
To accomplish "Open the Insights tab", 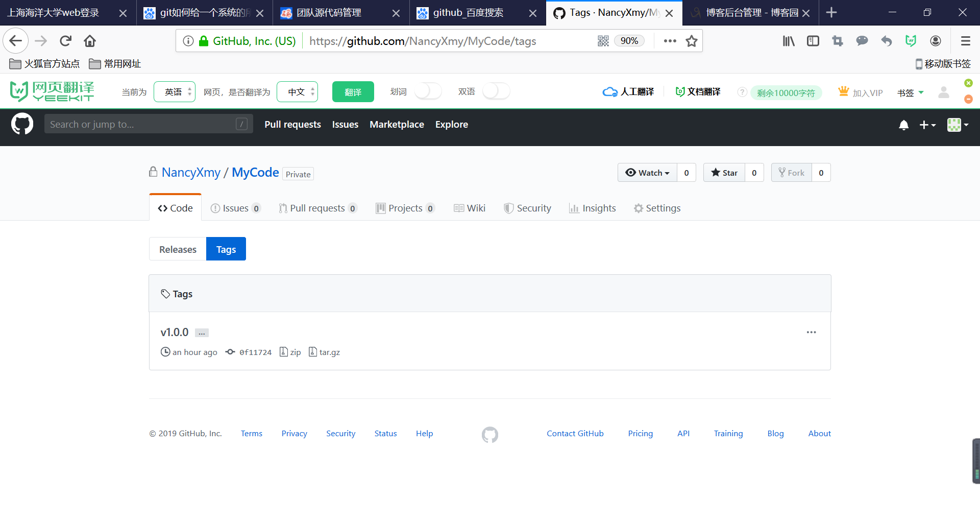I will (593, 208).
